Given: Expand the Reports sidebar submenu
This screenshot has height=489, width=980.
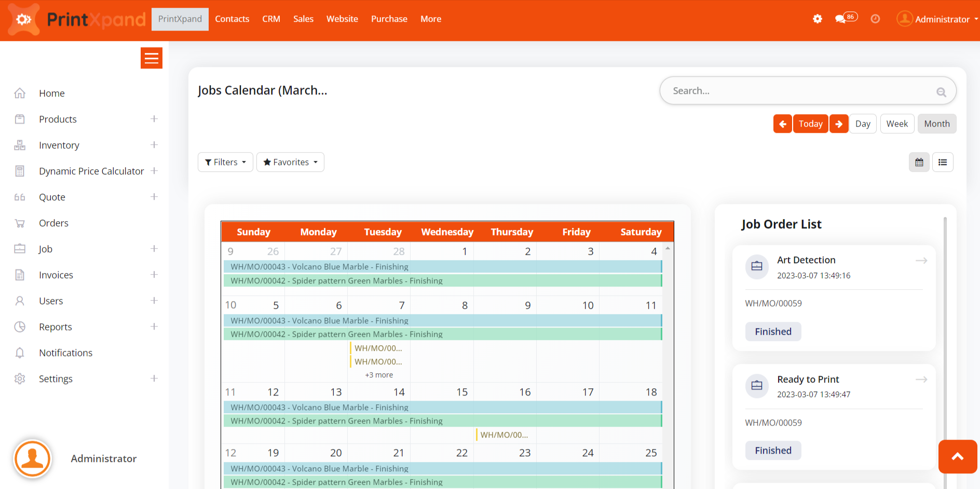Looking at the screenshot, I should point(154,327).
